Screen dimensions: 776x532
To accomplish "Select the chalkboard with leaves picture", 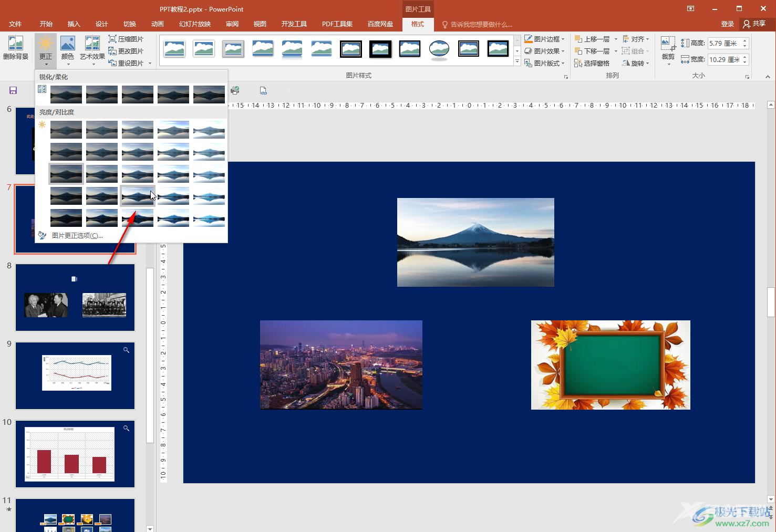I will coord(611,365).
